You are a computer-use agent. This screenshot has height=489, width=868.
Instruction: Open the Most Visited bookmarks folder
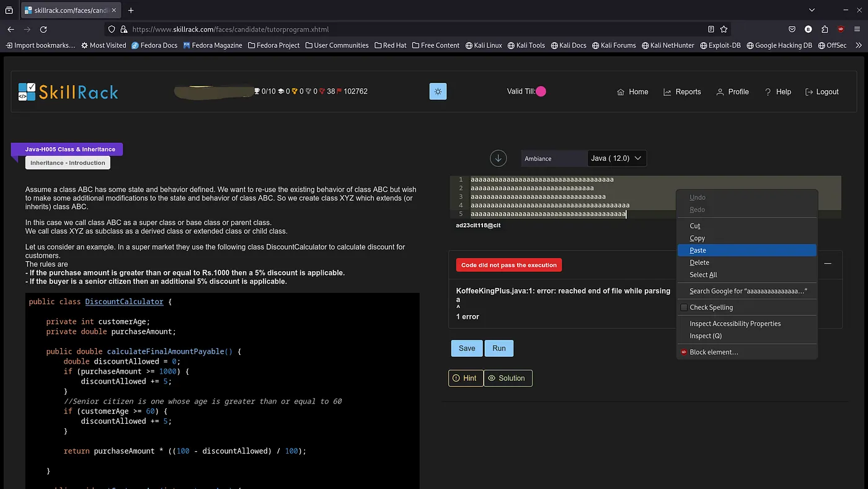tap(103, 45)
